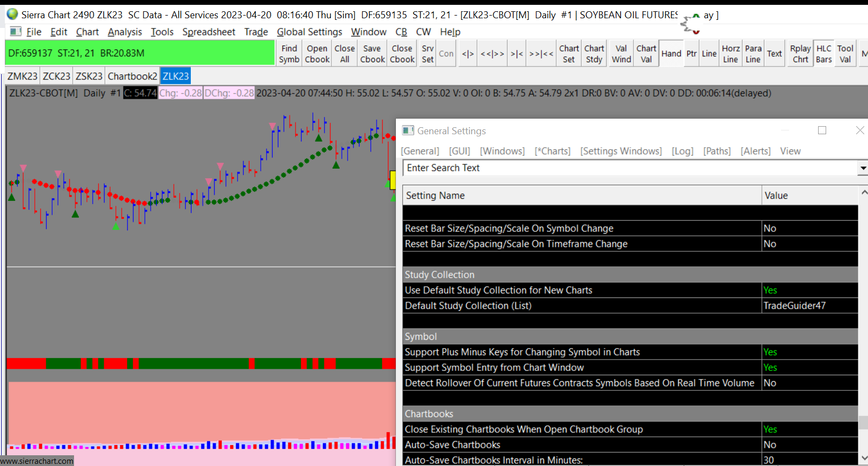Viewport: 868px width, 466px height.
Task: Click the Con connect toolbar button
Action: click(x=446, y=54)
